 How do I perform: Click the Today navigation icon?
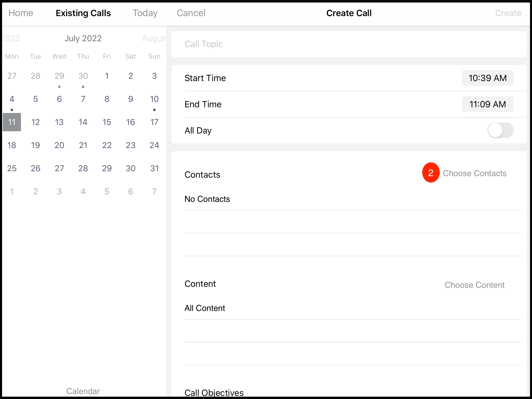[x=145, y=12]
